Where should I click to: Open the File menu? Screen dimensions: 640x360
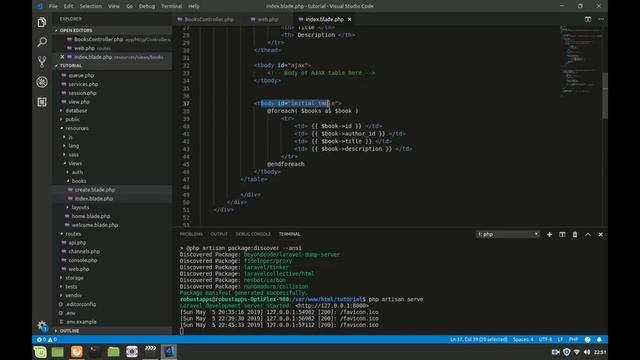(53, 6)
